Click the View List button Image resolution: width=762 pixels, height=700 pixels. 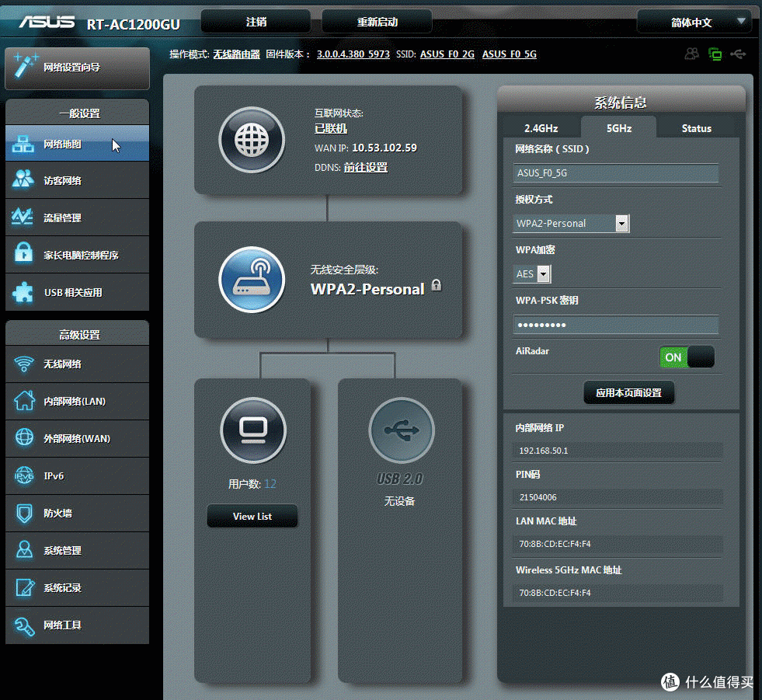[x=252, y=516]
